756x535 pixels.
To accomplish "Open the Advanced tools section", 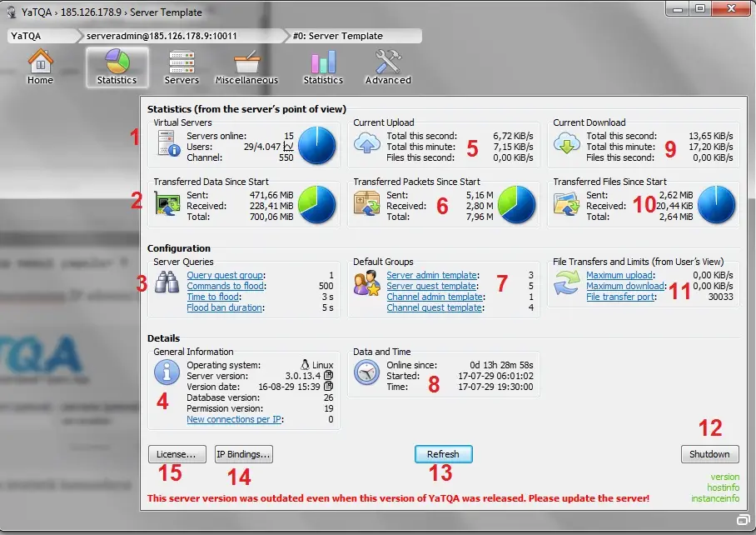I will [x=388, y=67].
